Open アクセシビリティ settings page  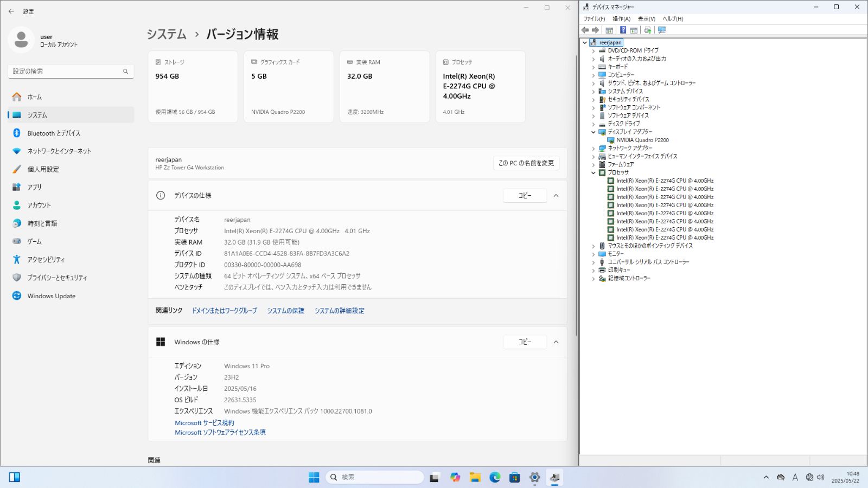click(x=71, y=260)
